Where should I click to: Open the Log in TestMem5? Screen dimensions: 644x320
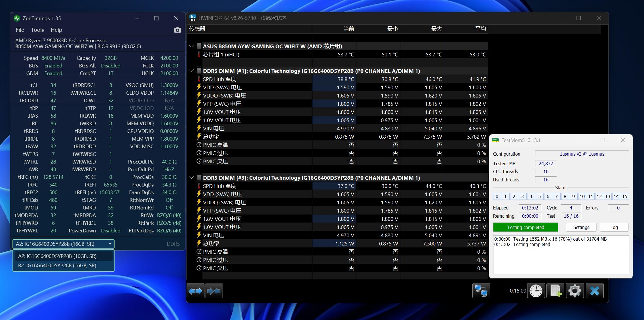coord(614,227)
